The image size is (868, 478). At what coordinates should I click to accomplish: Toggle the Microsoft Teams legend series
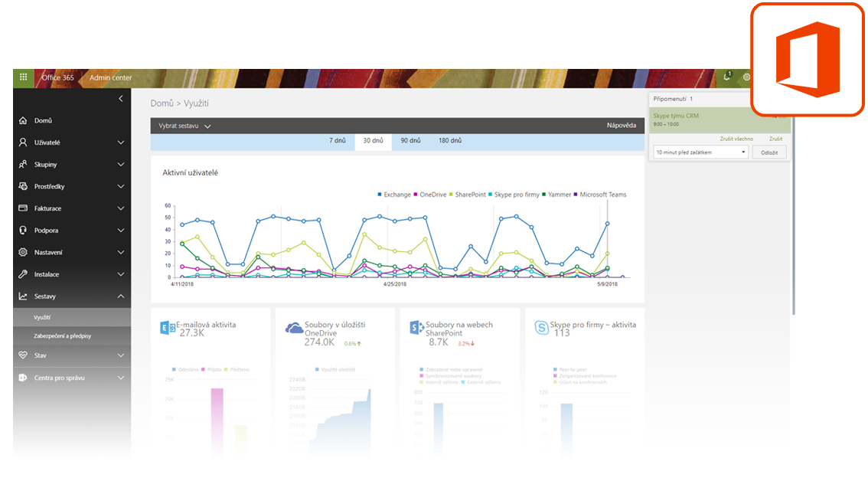600,195
